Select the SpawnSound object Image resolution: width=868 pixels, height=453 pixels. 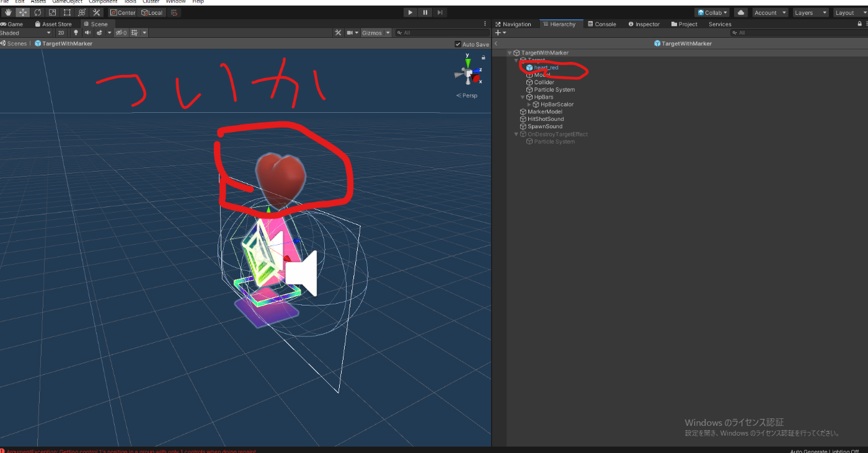[541, 126]
